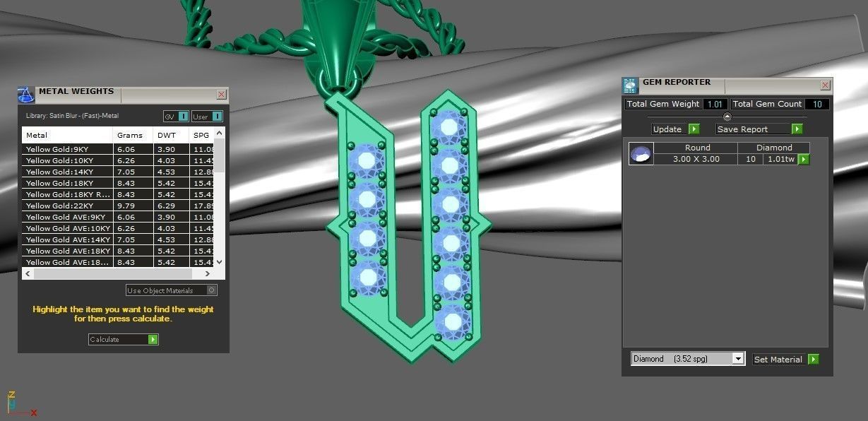Click the green arrow on Set Material

[813, 360]
